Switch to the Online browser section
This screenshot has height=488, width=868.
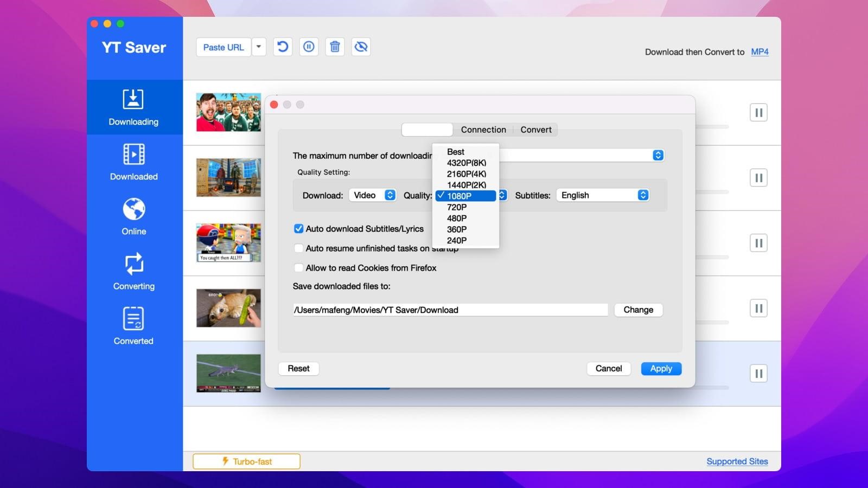point(133,217)
